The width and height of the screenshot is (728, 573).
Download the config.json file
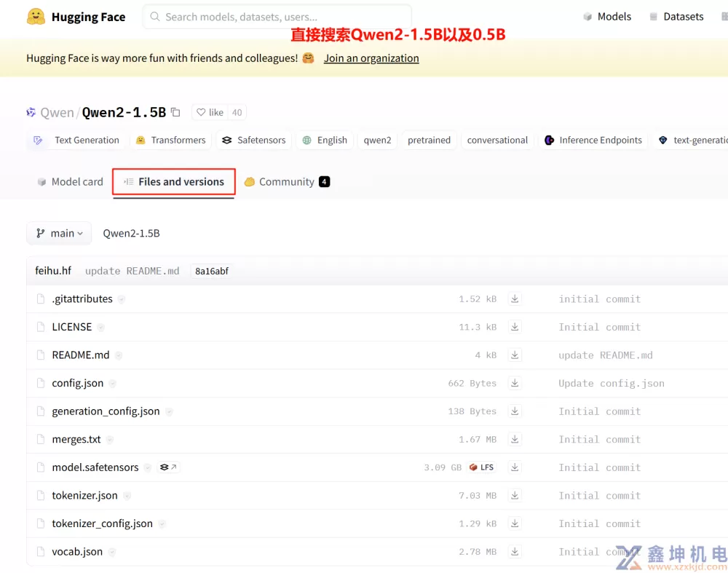click(x=515, y=383)
